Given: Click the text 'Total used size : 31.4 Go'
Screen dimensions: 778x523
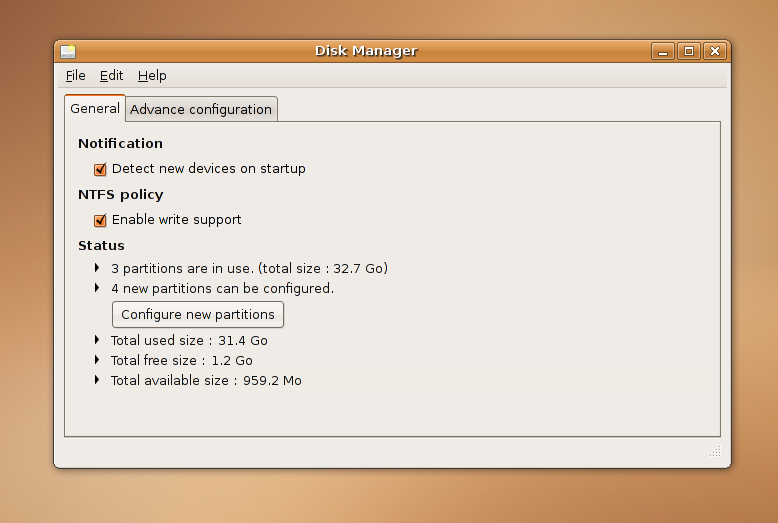Looking at the screenshot, I should (189, 340).
